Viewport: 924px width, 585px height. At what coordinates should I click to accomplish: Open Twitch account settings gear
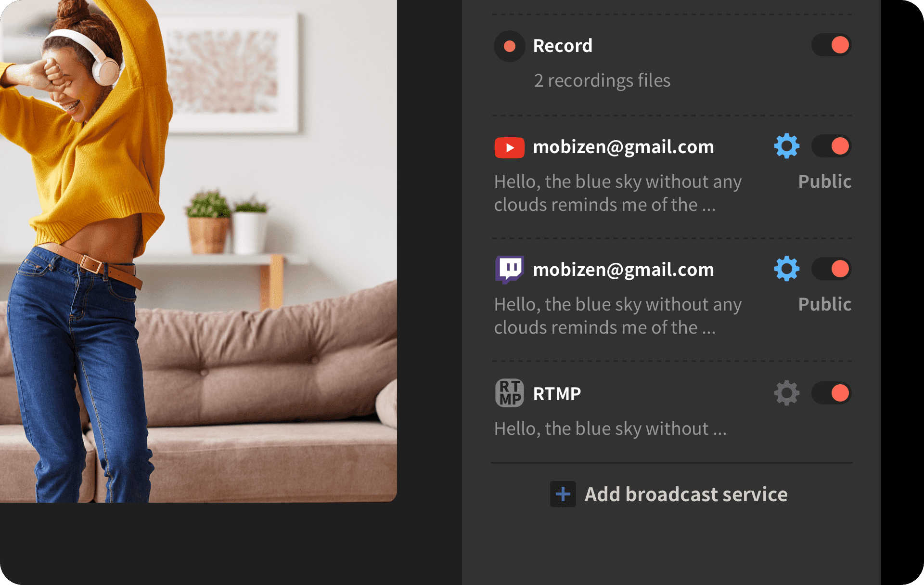click(786, 269)
